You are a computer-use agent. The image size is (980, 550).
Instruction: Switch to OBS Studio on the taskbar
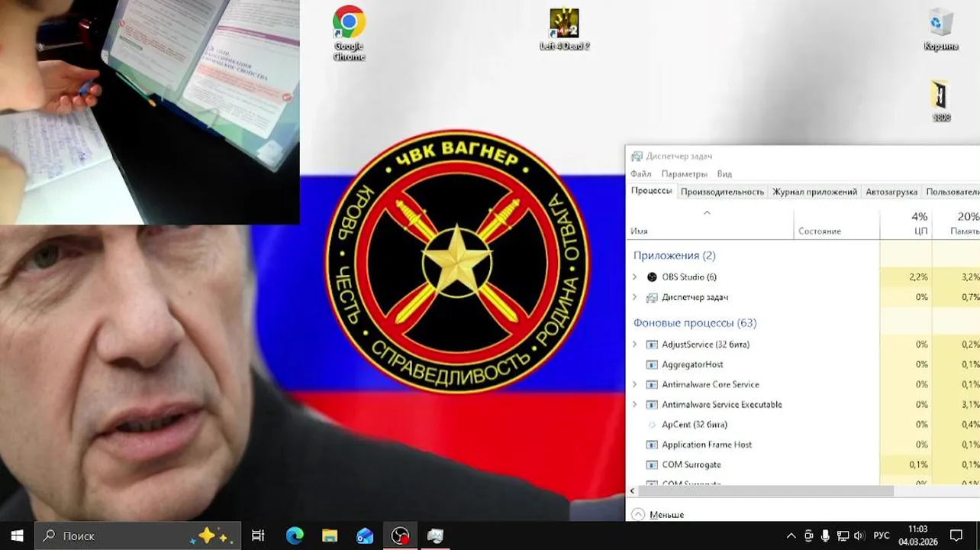pyautogui.click(x=400, y=535)
